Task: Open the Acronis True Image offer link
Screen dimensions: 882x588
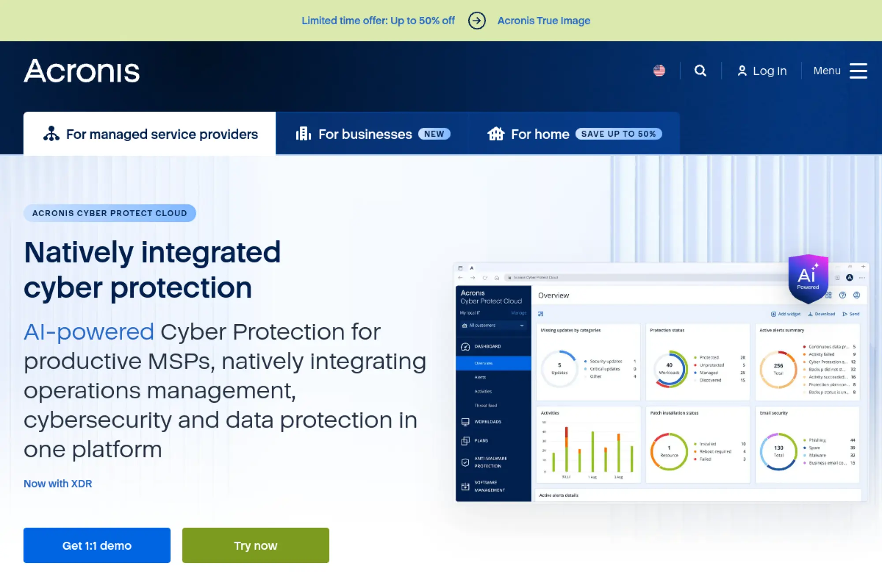Action: pyautogui.click(x=544, y=20)
